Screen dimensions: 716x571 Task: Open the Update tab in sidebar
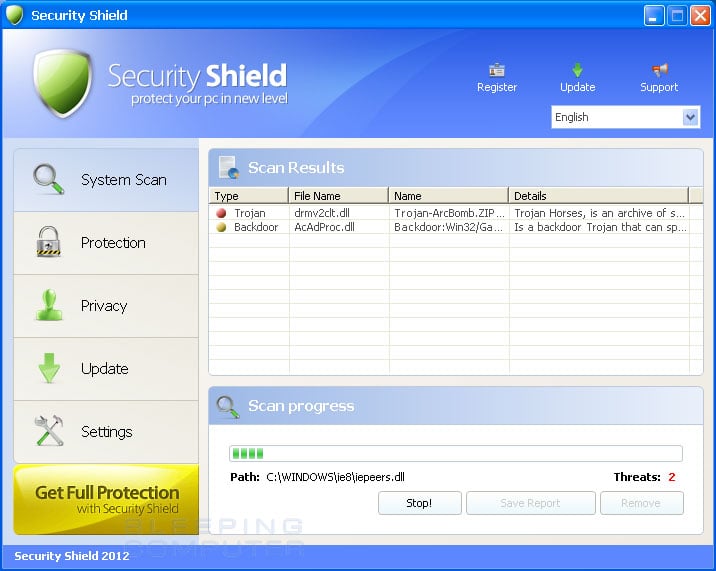(x=106, y=369)
